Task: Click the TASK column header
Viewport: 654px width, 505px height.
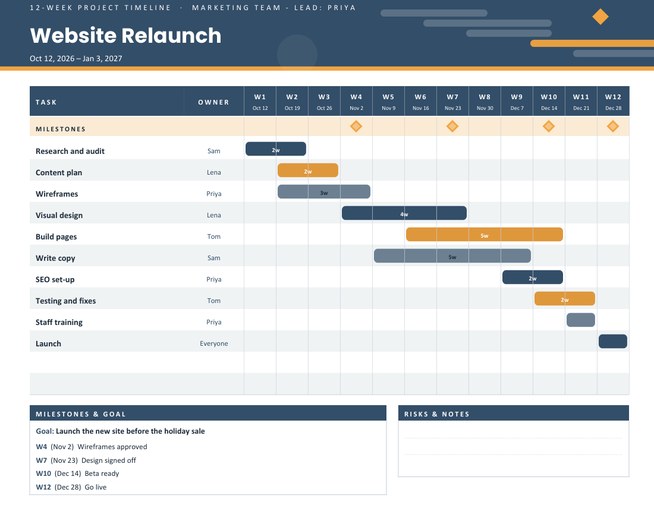Action: pyautogui.click(x=46, y=102)
